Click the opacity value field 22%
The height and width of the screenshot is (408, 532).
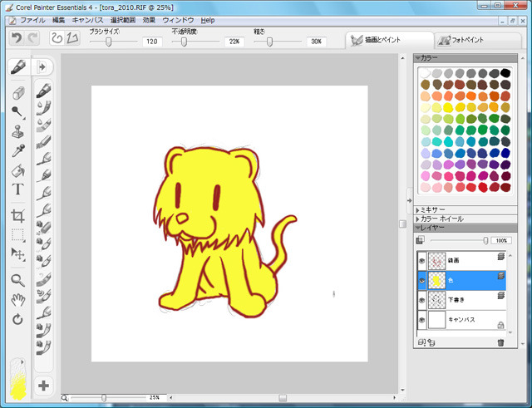[234, 42]
